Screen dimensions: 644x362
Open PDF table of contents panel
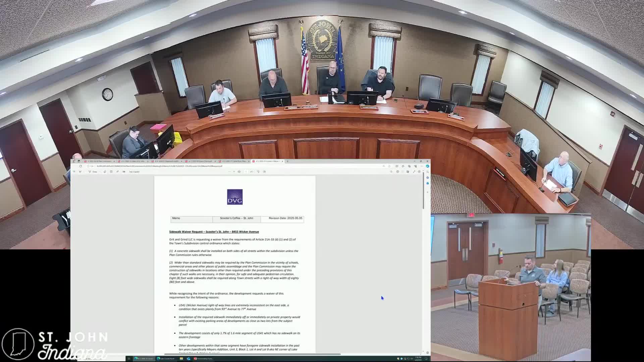coord(74,172)
